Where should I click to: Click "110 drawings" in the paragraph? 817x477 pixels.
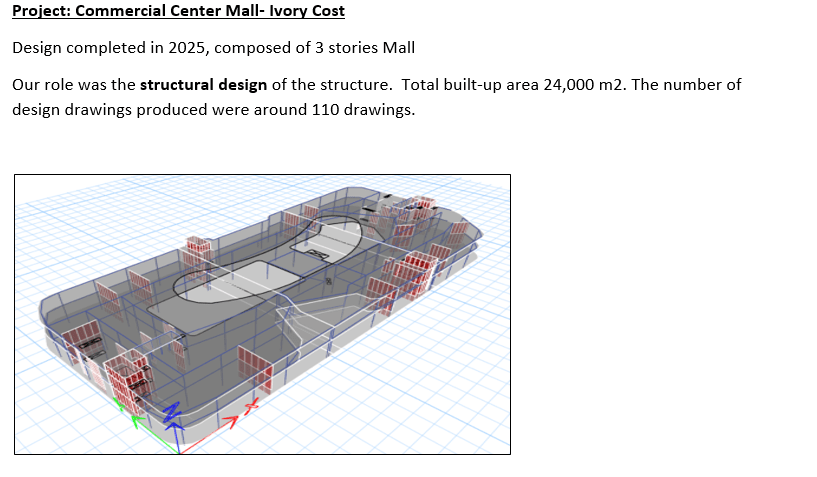tap(363, 109)
